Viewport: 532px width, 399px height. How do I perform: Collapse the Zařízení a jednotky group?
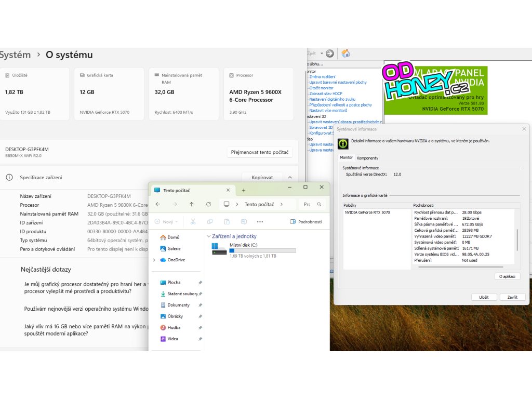(209, 236)
